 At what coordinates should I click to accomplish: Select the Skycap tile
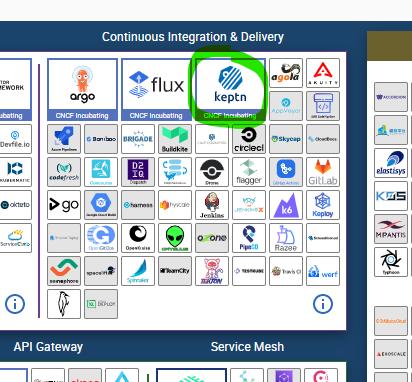(286, 139)
